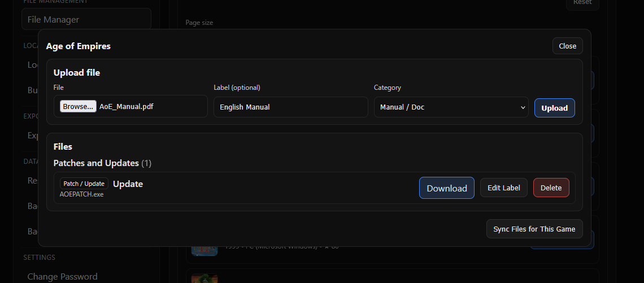
Task: Click the Reset button behind the dialog
Action: pyautogui.click(x=582, y=2)
